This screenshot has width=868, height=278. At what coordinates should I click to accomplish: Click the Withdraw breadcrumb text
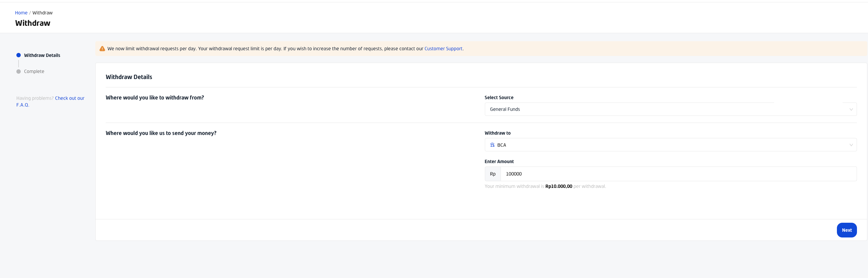click(42, 13)
